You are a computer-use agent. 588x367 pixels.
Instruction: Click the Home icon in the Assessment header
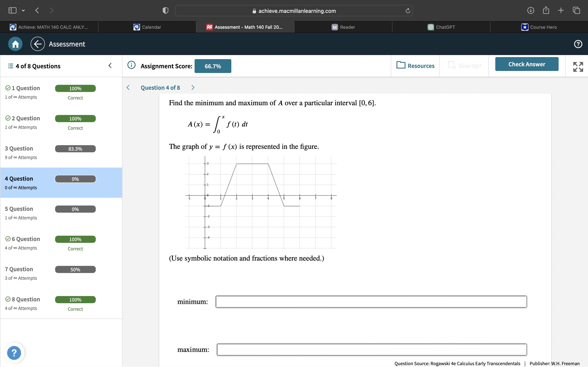[x=15, y=44]
